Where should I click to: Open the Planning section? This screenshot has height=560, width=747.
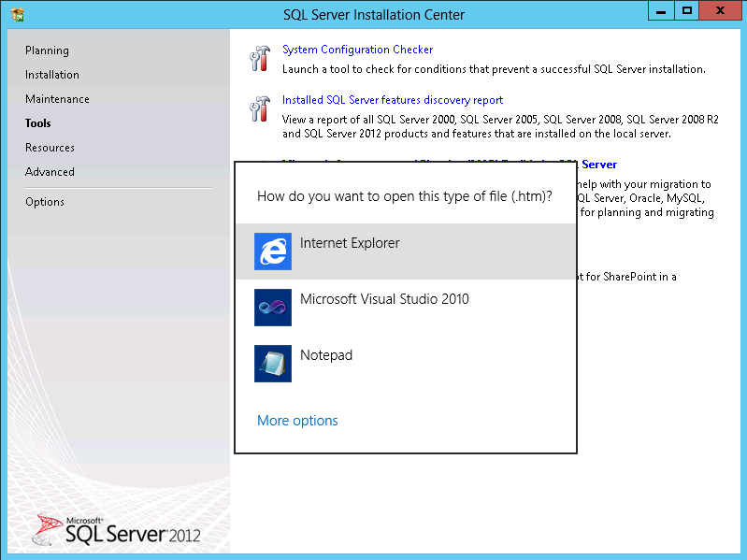click(x=47, y=50)
